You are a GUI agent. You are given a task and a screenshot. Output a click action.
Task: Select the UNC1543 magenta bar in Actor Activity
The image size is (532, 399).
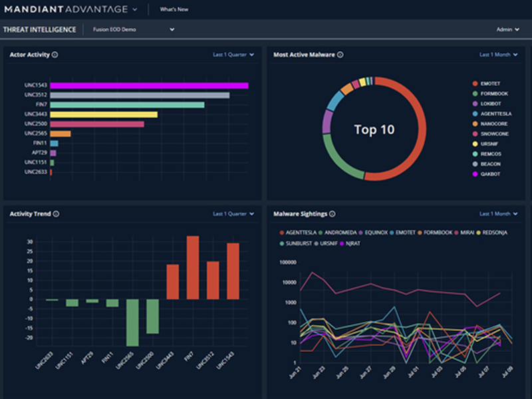coord(149,86)
